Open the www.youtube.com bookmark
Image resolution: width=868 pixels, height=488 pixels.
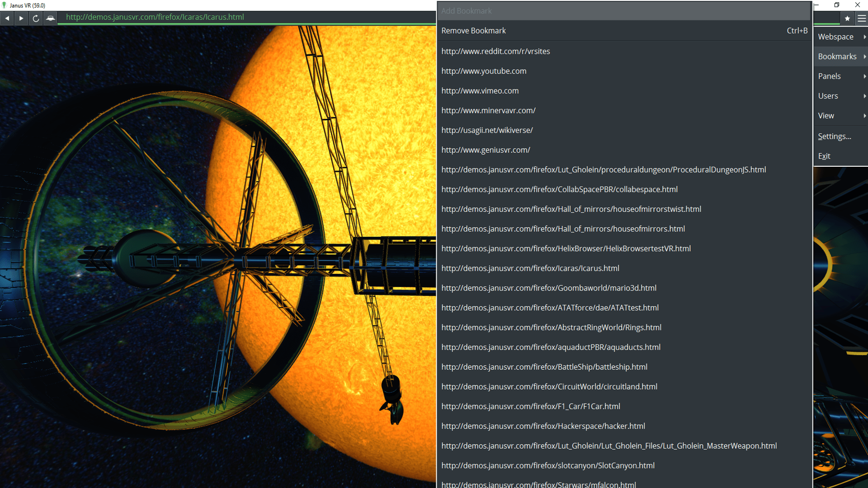[483, 71]
